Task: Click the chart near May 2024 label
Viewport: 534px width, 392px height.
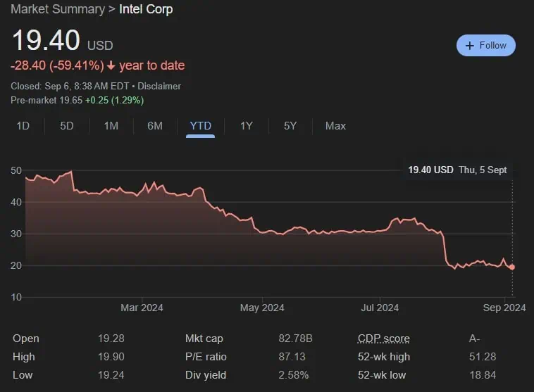Action: point(262,232)
